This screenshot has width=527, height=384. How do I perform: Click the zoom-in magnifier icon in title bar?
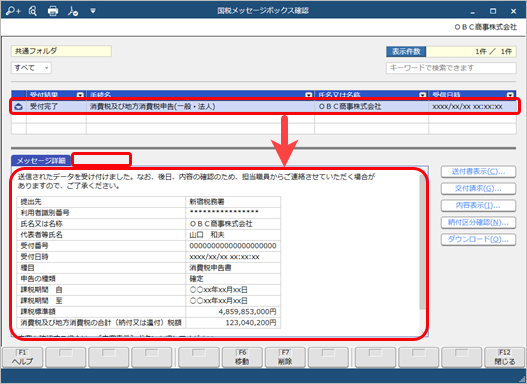pos(13,11)
